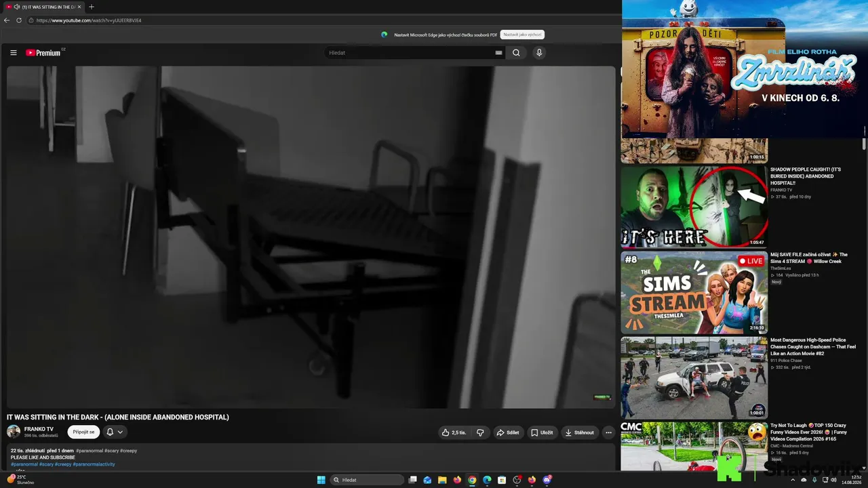Image resolution: width=868 pixels, height=488 pixels.
Task: Open the notification bell dropdown
Action: pos(115,432)
